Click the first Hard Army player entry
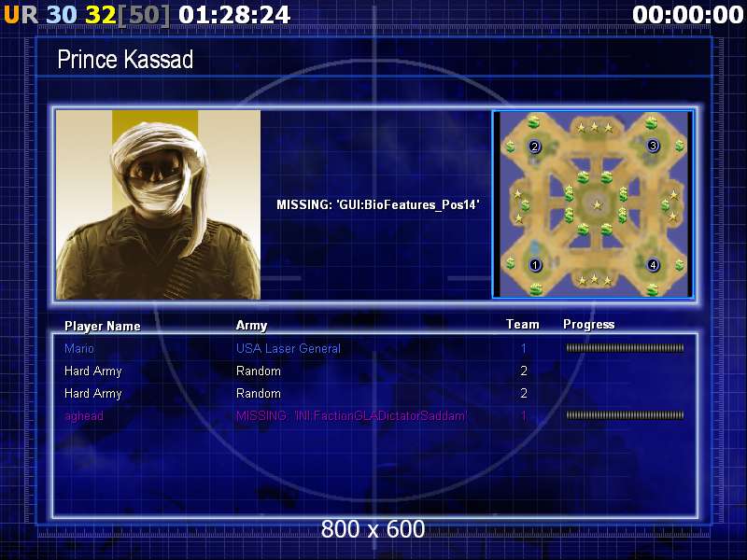 tap(92, 371)
